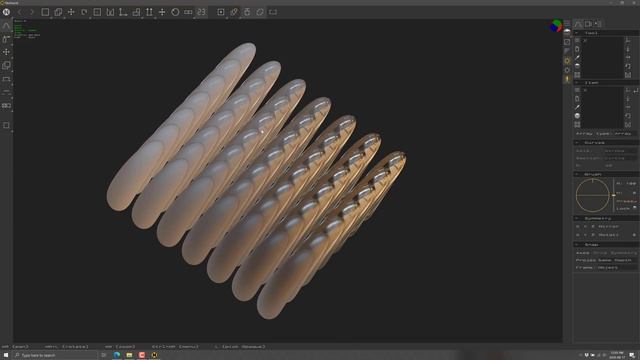Select the stacked squares tool in left toolbar
The image size is (640, 360).
pos(6,65)
